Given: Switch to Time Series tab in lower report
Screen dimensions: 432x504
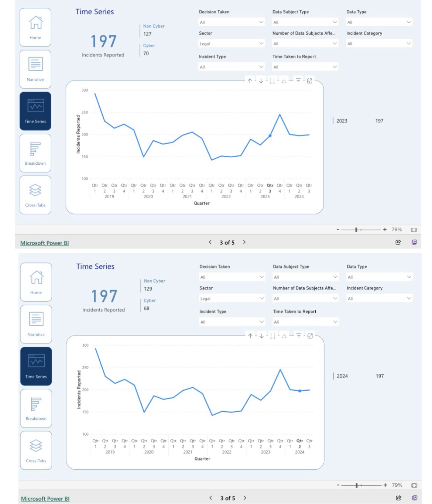Looking at the screenshot, I should (36, 366).
